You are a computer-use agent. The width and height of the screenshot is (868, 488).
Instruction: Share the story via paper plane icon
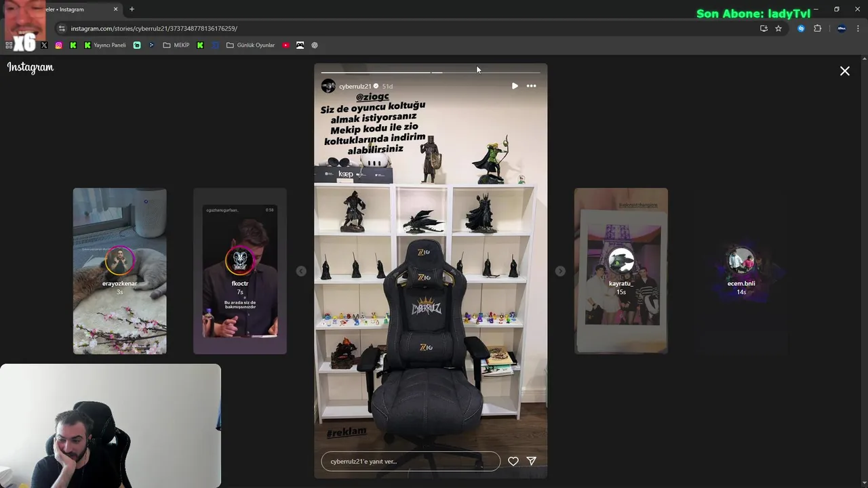(x=532, y=462)
